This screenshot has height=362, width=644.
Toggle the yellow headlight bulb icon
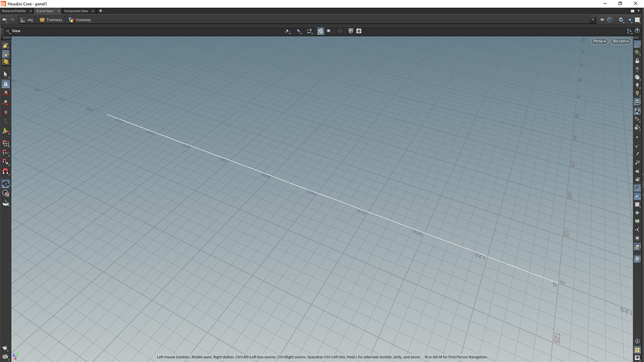point(637,94)
